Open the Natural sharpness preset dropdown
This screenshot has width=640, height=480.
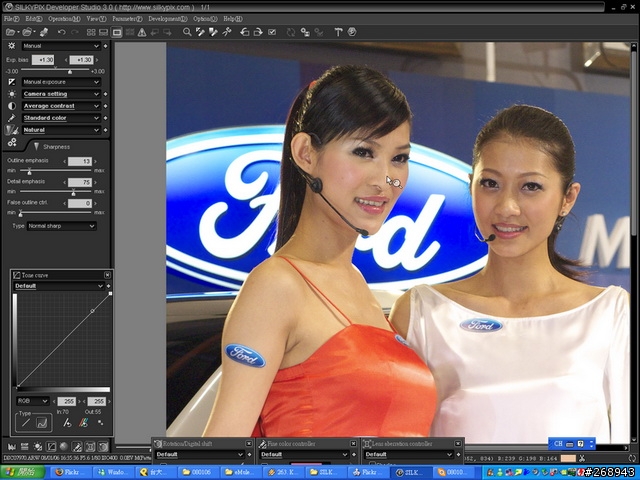click(x=61, y=130)
